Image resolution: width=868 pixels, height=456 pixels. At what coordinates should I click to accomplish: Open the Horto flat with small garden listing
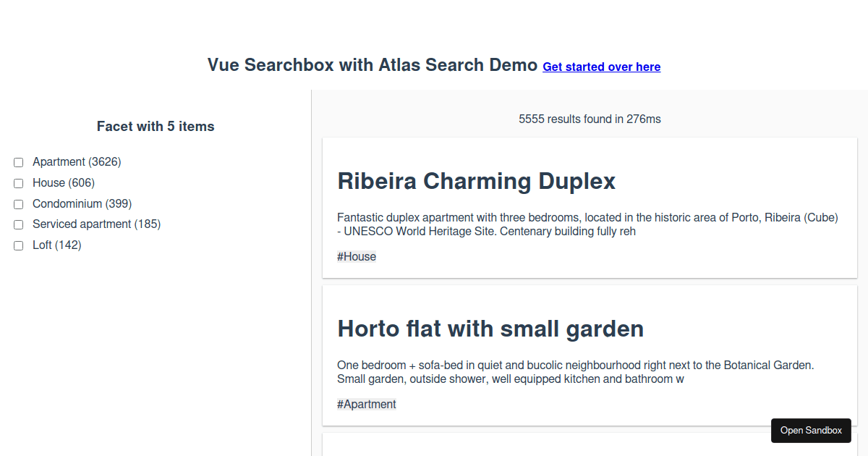490,329
